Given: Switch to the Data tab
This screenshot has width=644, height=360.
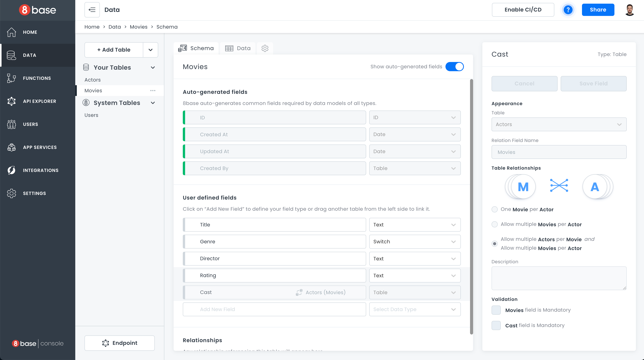Looking at the screenshot, I should (x=238, y=48).
